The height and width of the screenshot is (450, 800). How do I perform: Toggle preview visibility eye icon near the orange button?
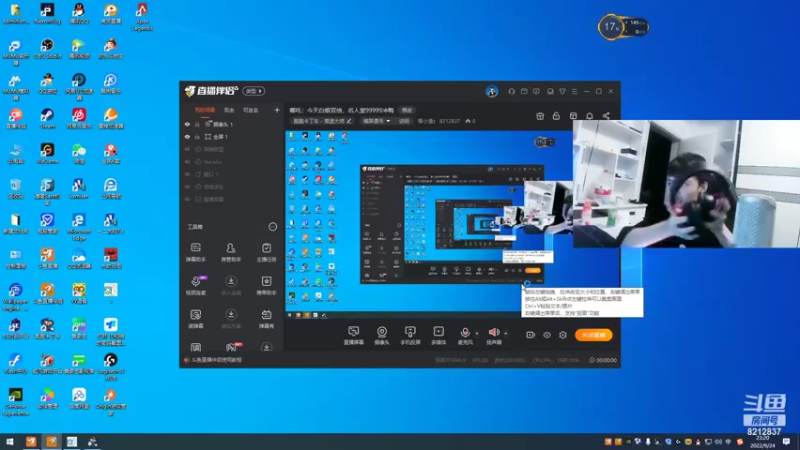point(547,335)
